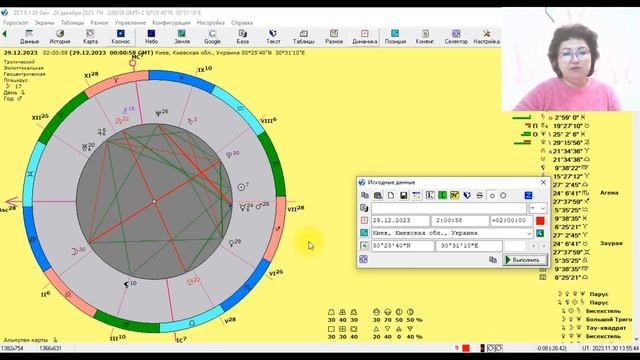Open the Конфиг toolbar button

click(425, 37)
